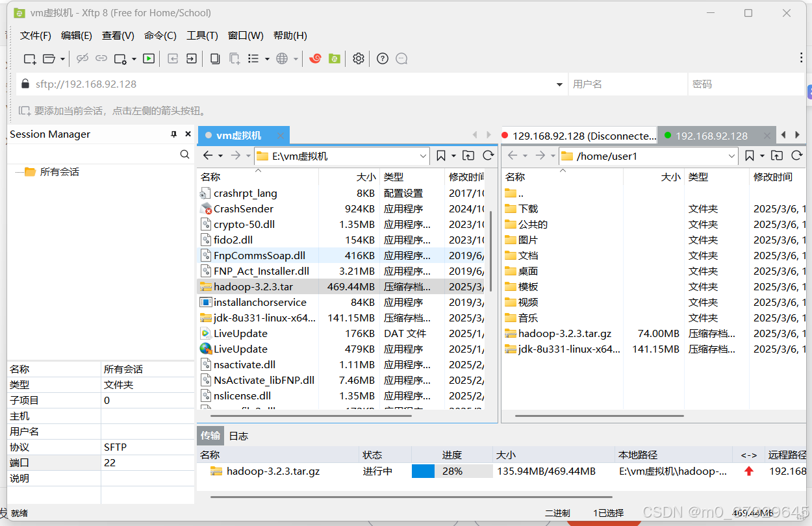812x526 pixels.
Task: Click the remote pane bookmark icon
Action: pos(750,156)
